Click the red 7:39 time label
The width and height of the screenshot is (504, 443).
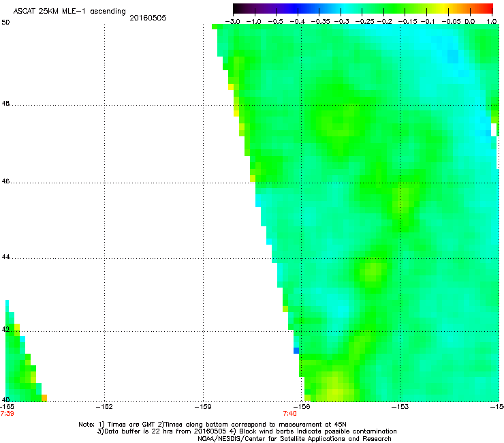coord(7,414)
